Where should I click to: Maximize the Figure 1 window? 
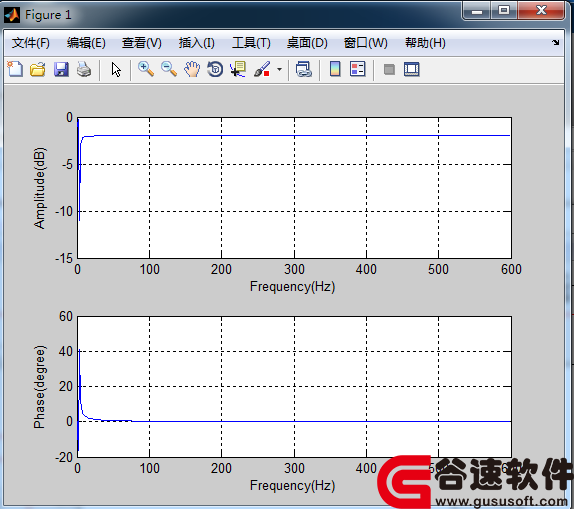[504, 10]
